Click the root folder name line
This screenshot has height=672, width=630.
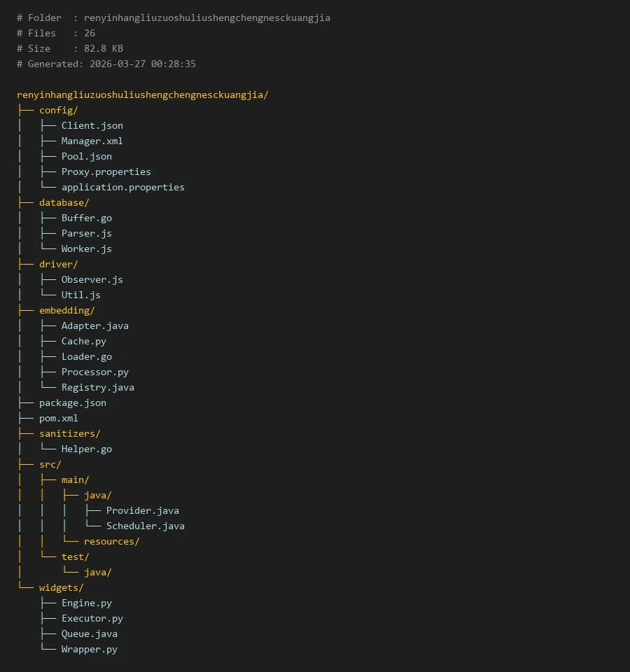(142, 94)
